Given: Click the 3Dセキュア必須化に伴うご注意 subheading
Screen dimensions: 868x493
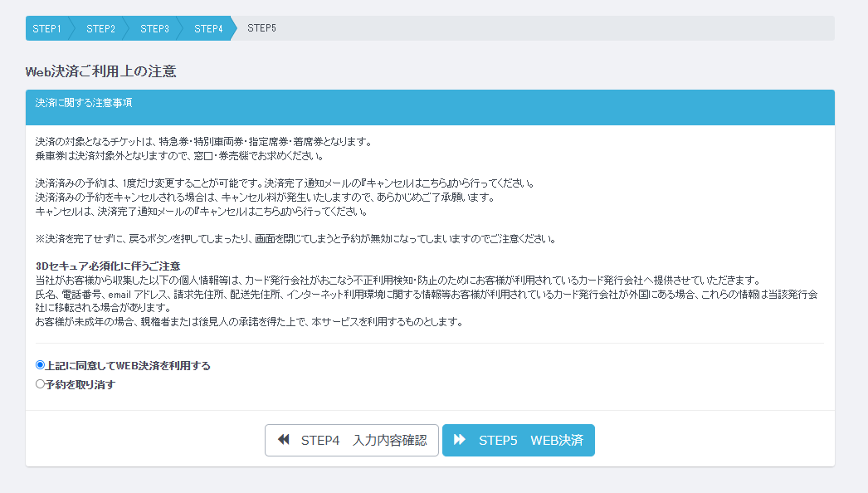Looking at the screenshot, I should click(108, 266).
